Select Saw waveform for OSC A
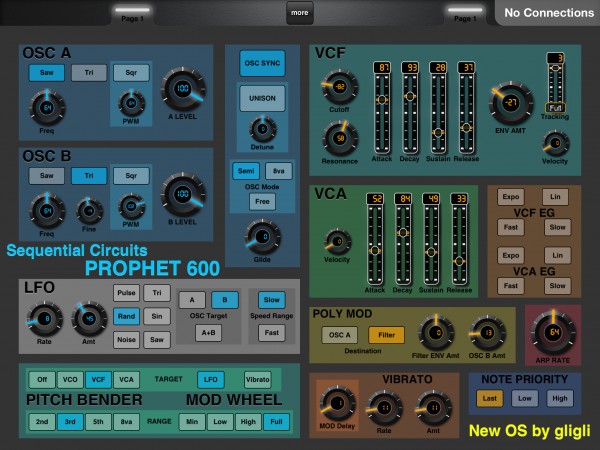Image resolution: width=600 pixels, height=450 pixels. pyautogui.click(x=47, y=73)
